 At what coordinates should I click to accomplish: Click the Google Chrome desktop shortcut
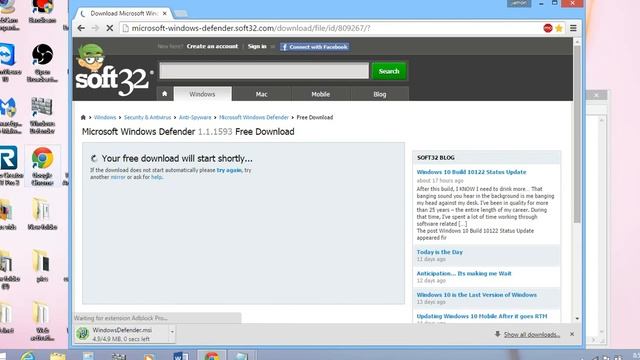tap(42, 166)
